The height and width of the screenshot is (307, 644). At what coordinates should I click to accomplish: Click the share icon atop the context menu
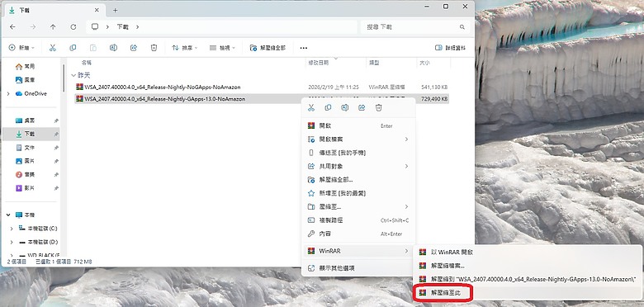[x=362, y=107]
